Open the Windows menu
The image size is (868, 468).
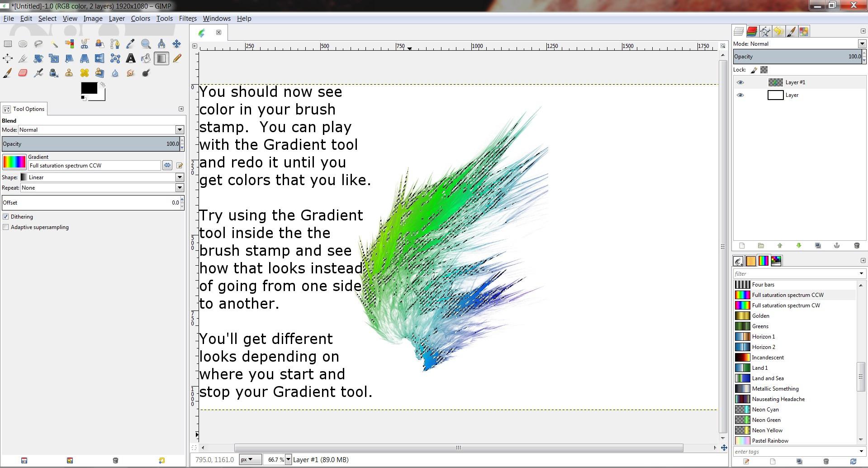point(217,19)
